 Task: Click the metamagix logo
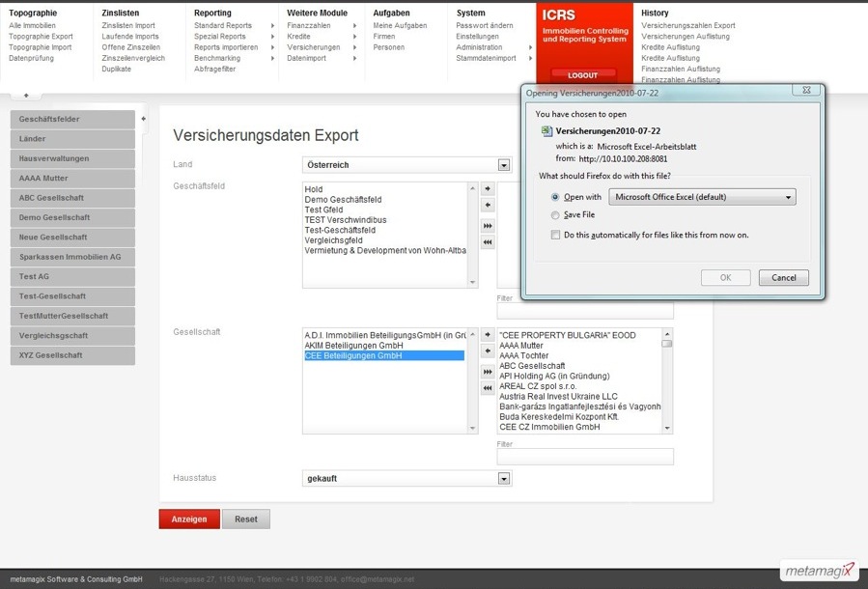820,571
